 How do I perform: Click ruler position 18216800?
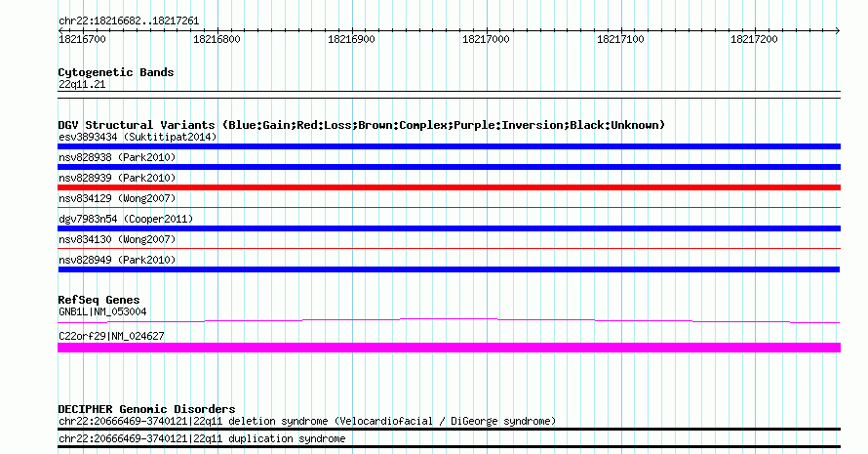(x=217, y=39)
